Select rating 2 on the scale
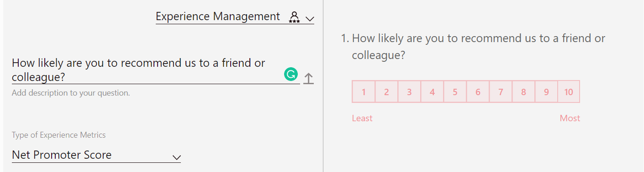 [386, 91]
